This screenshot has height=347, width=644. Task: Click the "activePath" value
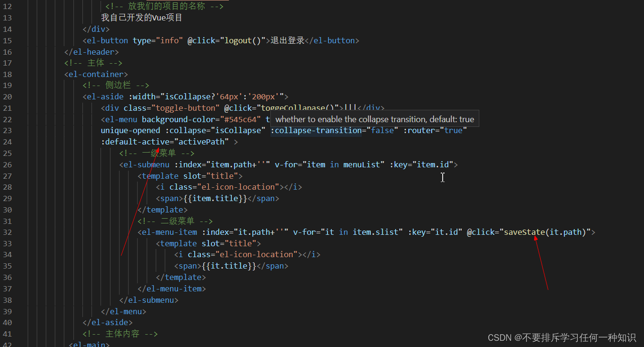(201, 142)
